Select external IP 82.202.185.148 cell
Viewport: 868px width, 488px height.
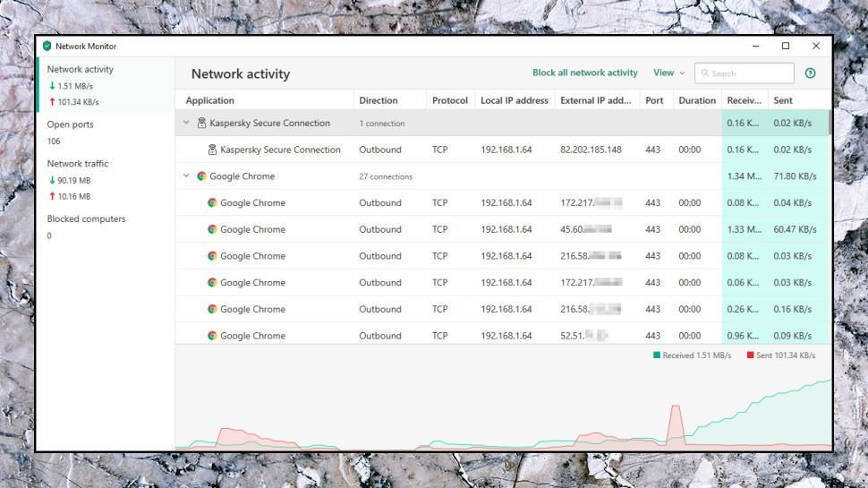[591, 150]
